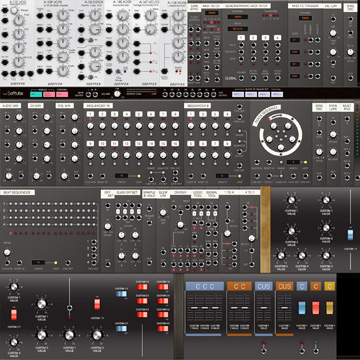The image size is (360, 360).
Task: Open the Length display in SEQUENCER 8
Action: 222,176
